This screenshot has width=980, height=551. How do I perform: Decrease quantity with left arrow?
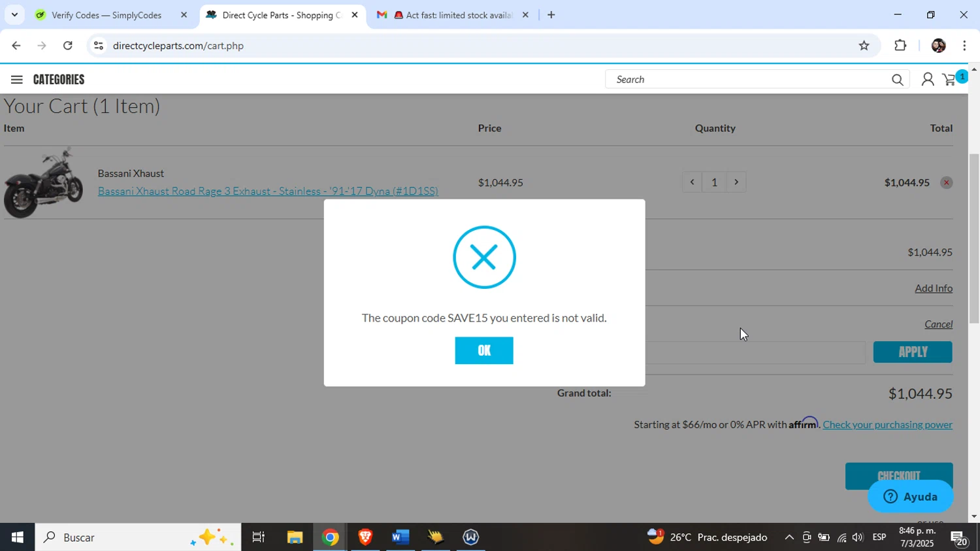click(x=692, y=182)
